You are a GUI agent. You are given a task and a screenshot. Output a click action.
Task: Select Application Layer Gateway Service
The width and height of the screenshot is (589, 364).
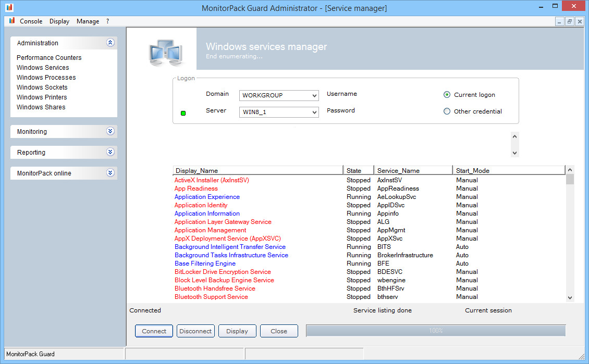[x=223, y=222]
